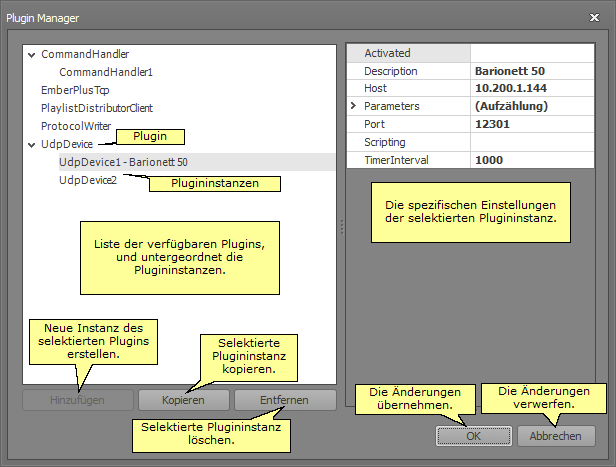This screenshot has height=467, width=616.
Task: Close the Plugin Manager window
Action: pos(594,18)
